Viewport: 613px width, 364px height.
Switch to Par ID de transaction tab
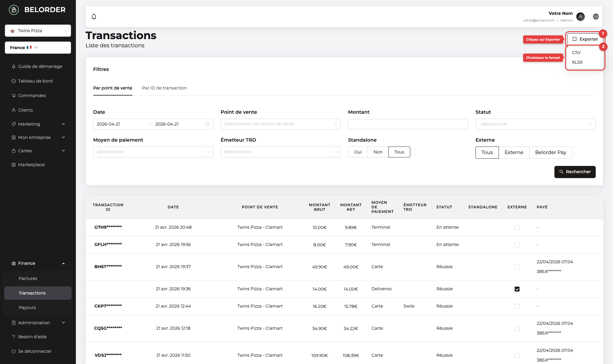[x=164, y=88]
